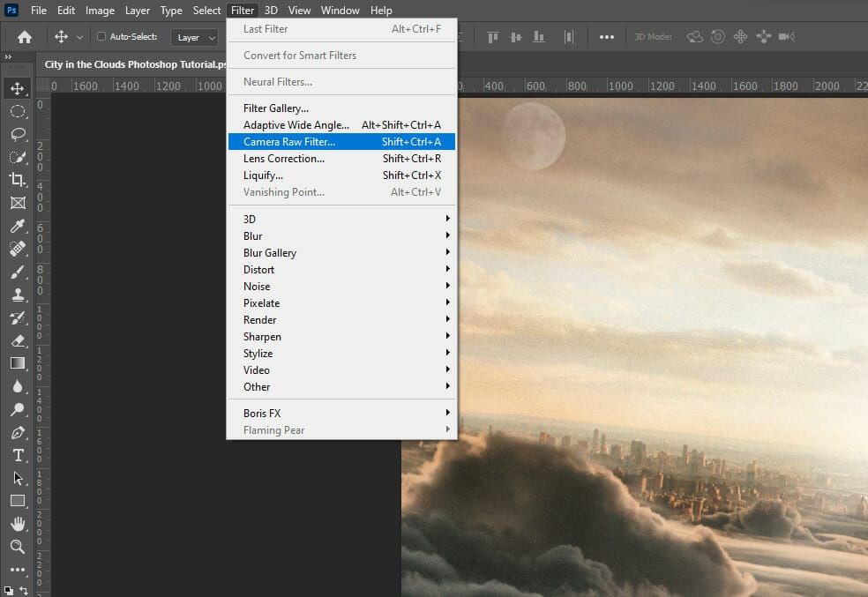Click the Home icon in options bar
The width and height of the screenshot is (868, 597).
tap(25, 36)
